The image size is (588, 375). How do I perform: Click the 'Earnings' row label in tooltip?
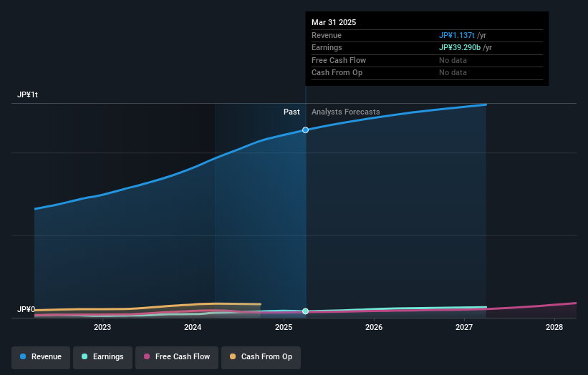327,47
